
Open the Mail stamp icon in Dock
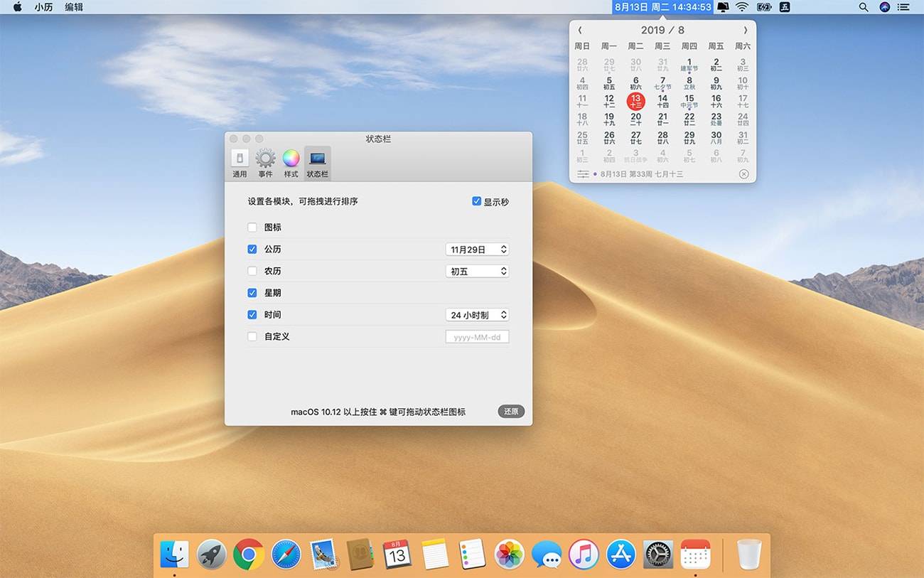point(323,555)
